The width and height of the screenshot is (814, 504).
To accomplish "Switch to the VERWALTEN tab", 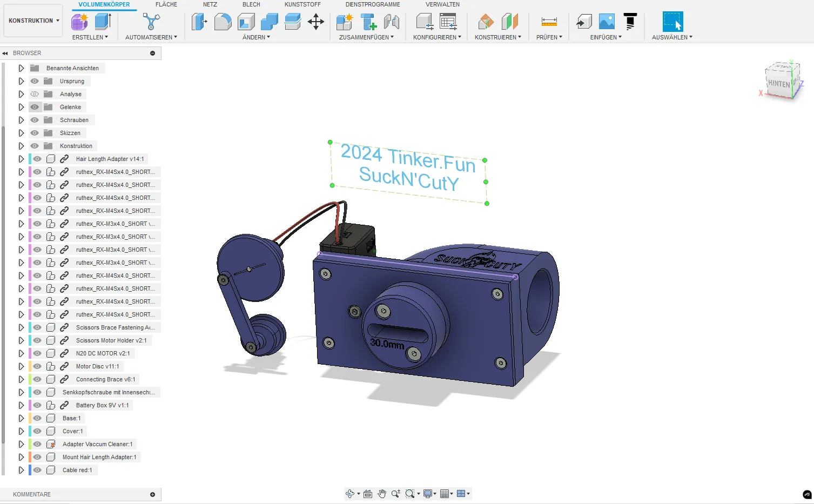I will (442, 4).
